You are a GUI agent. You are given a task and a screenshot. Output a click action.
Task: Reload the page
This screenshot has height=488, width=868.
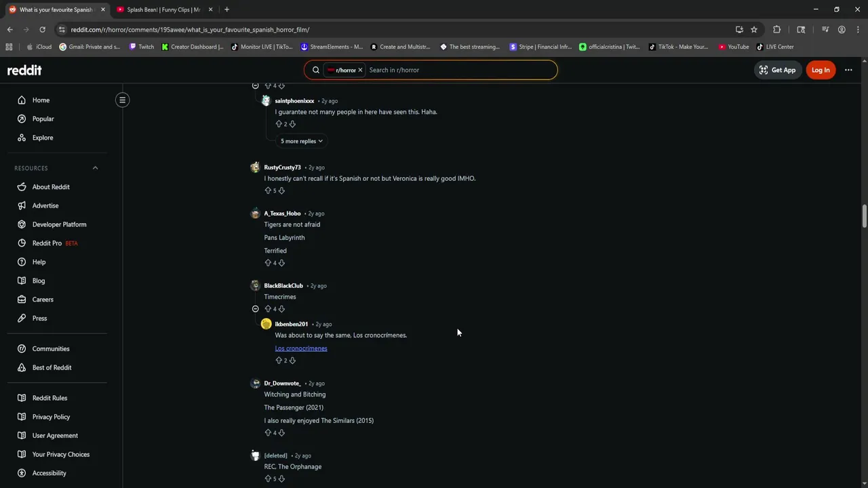[x=42, y=30]
